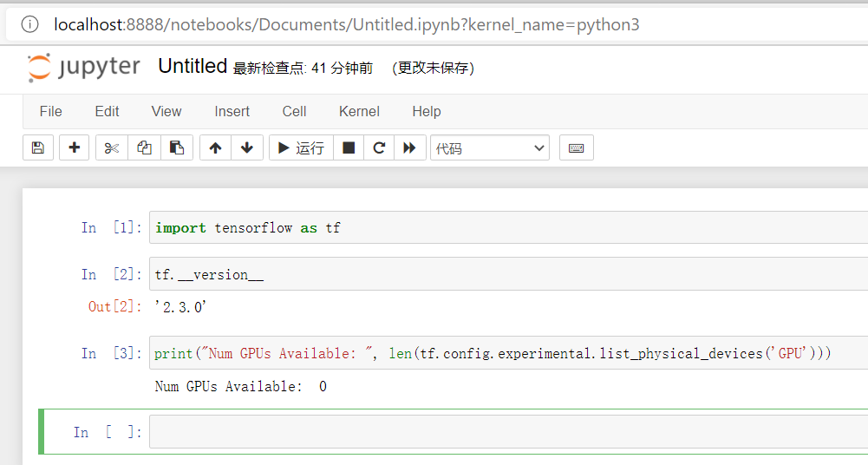Open the Insert menu

(232, 111)
